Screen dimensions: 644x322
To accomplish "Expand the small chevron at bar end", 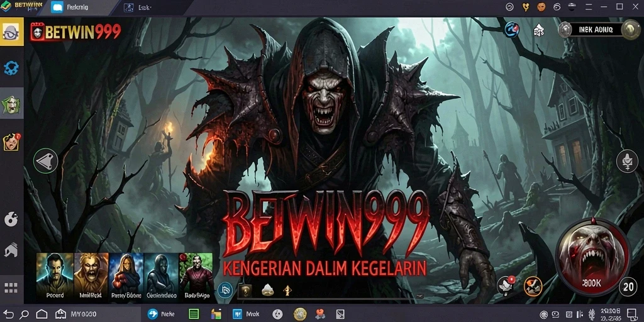I will tap(419, 296).
